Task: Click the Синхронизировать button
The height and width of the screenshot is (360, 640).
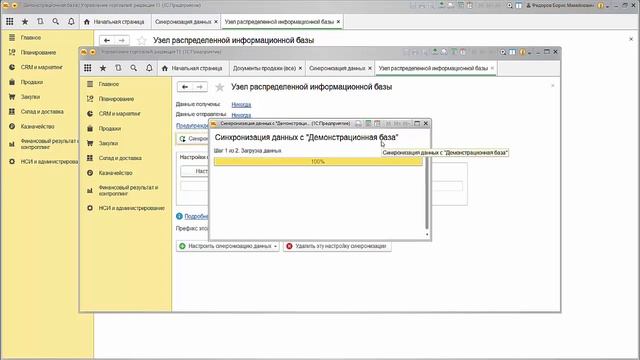Action: point(193,139)
